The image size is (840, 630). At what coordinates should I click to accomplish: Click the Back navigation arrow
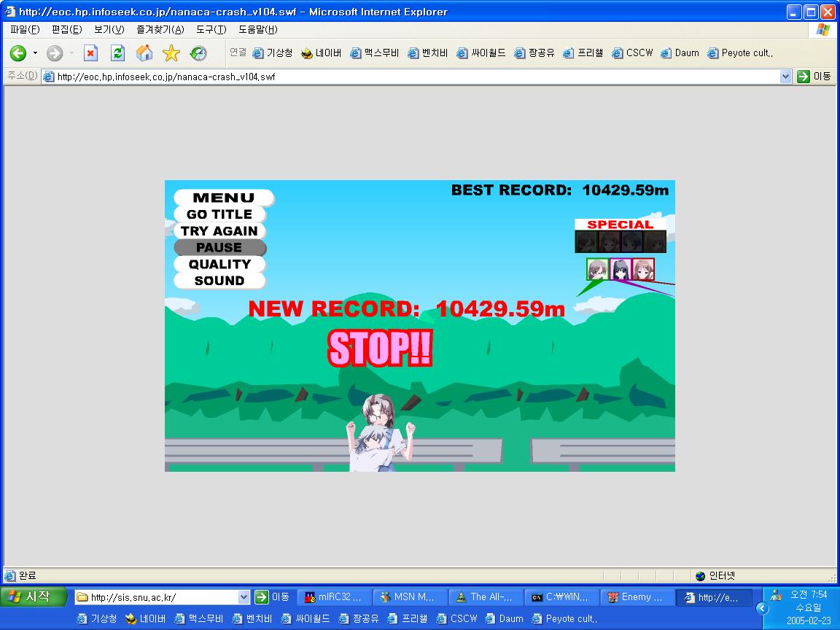(x=17, y=53)
